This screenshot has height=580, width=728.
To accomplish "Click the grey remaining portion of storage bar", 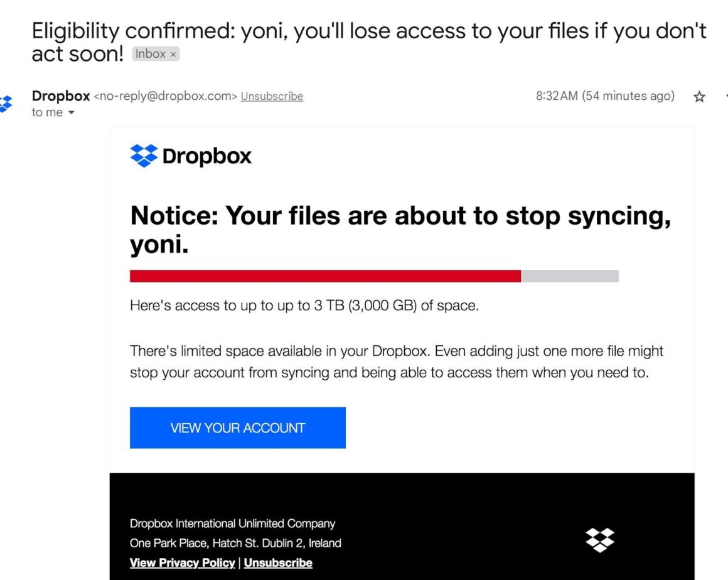I will (x=569, y=276).
